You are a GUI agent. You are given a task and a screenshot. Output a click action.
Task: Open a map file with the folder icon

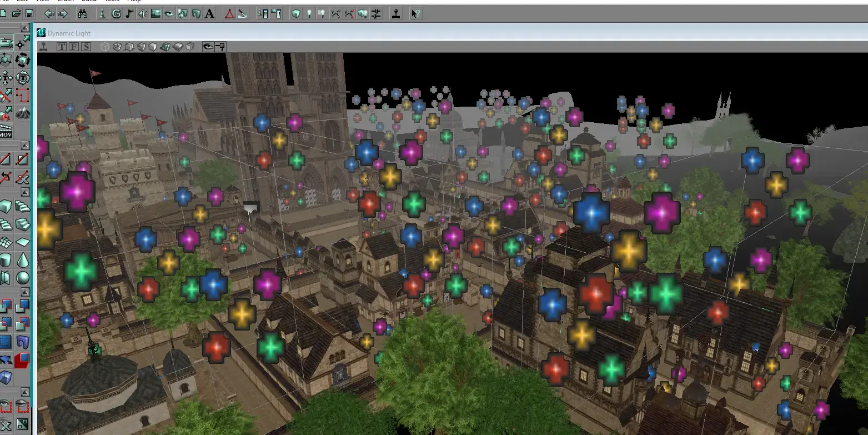click(x=16, y=13)
